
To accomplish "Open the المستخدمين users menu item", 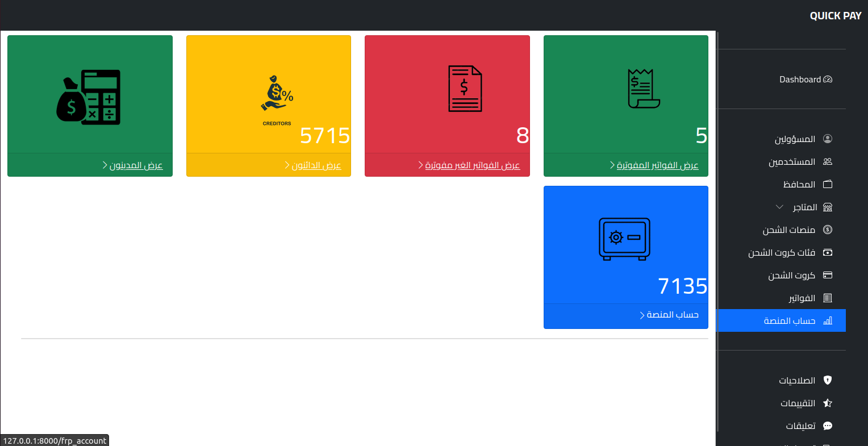I will pos(792,162).
